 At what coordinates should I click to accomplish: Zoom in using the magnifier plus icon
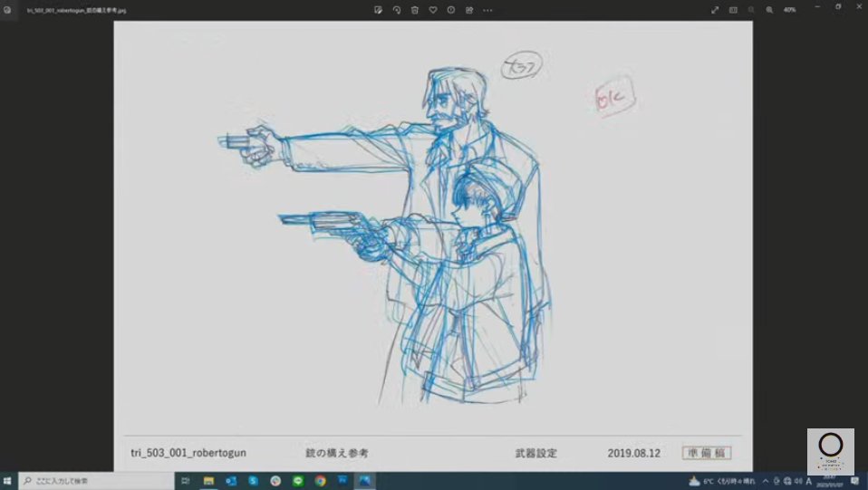(x=769, y=10)
